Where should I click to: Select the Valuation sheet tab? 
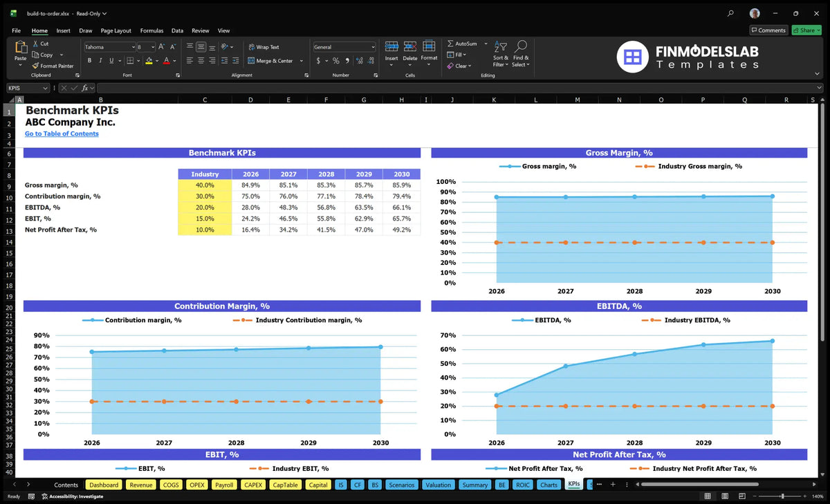(x=438, y=485)
